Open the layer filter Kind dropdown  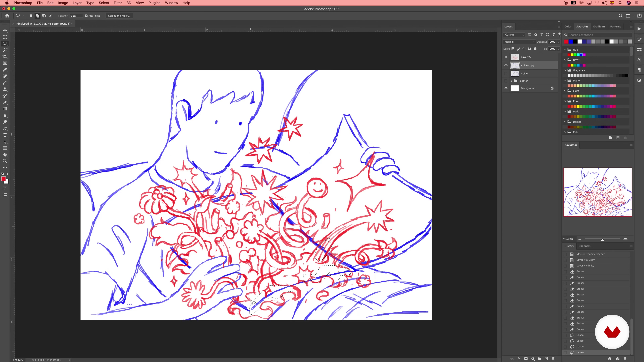coord(514,35)
